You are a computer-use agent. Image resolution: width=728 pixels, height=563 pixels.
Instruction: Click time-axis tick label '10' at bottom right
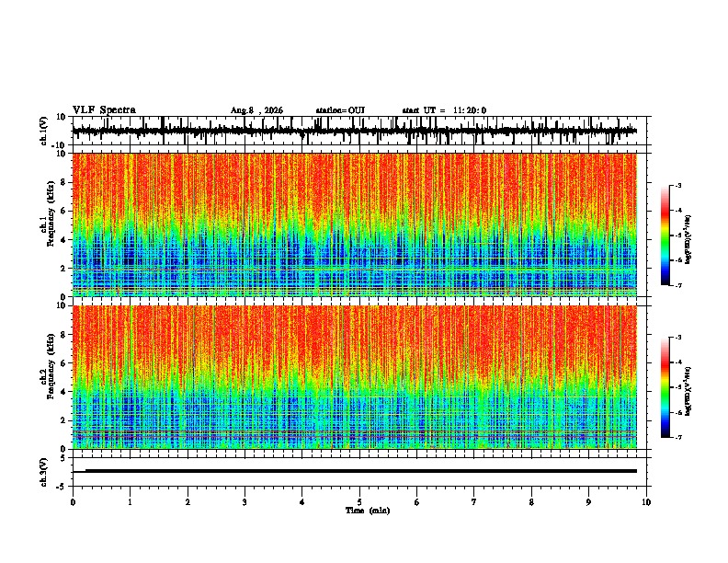646,502
